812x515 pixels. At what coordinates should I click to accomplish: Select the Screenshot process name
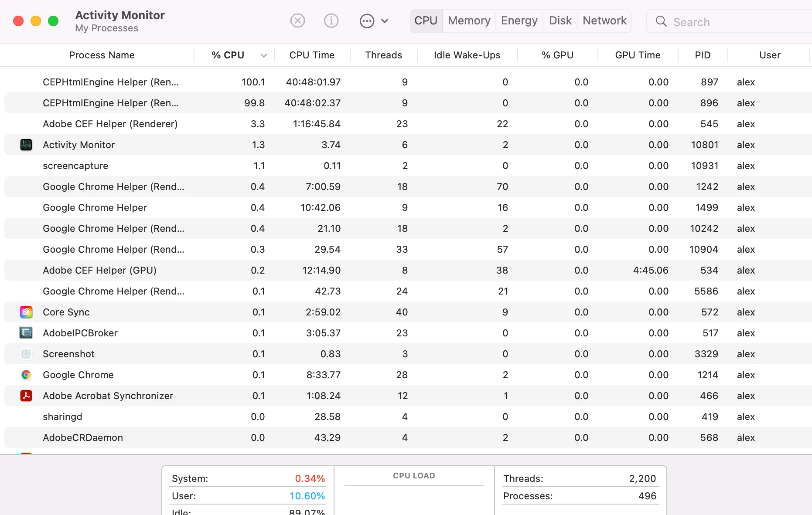point(68,354)
